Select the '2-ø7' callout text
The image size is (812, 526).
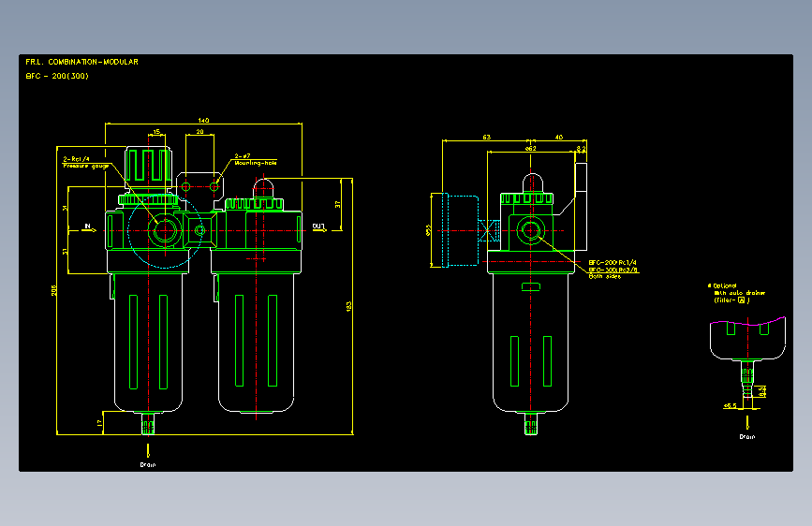click(x=243, y=155)
